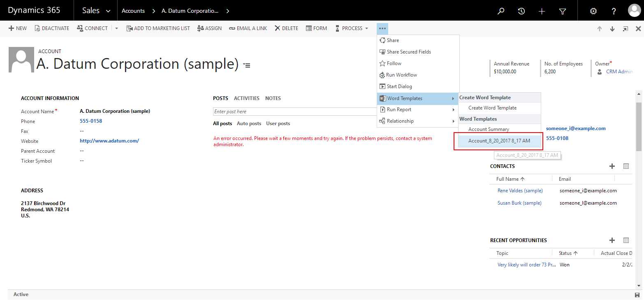Open recently viewed history icon
The image size is (644, 301).
click(521, 11)
